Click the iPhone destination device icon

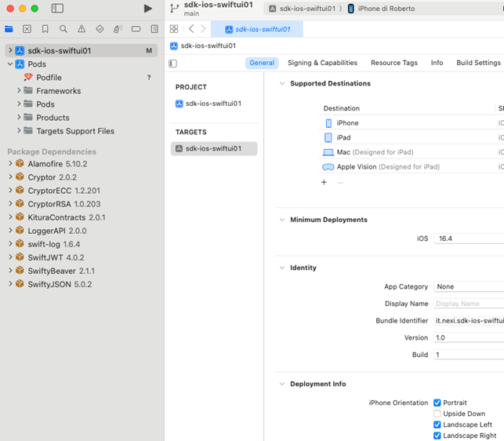click(328, 123)
